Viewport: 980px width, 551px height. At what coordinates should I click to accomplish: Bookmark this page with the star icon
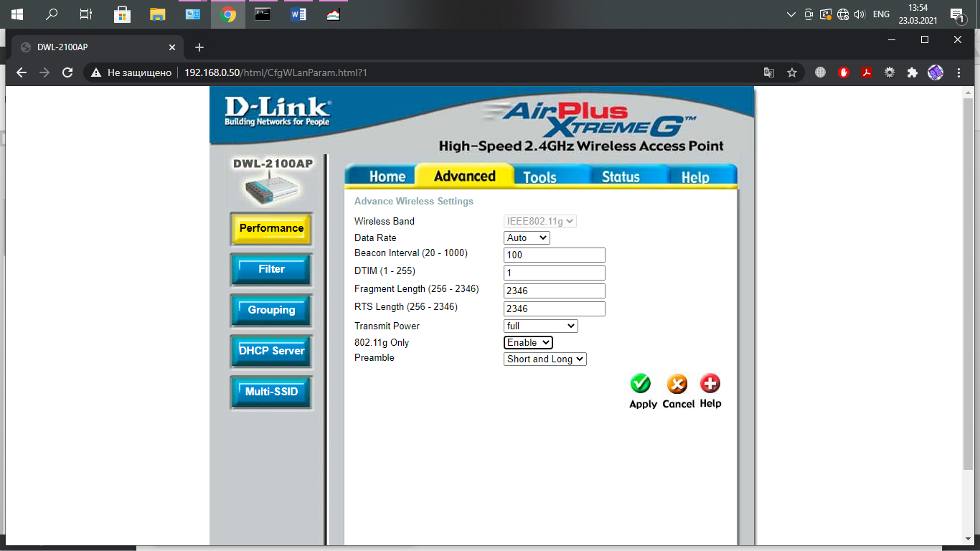(792, 72)
